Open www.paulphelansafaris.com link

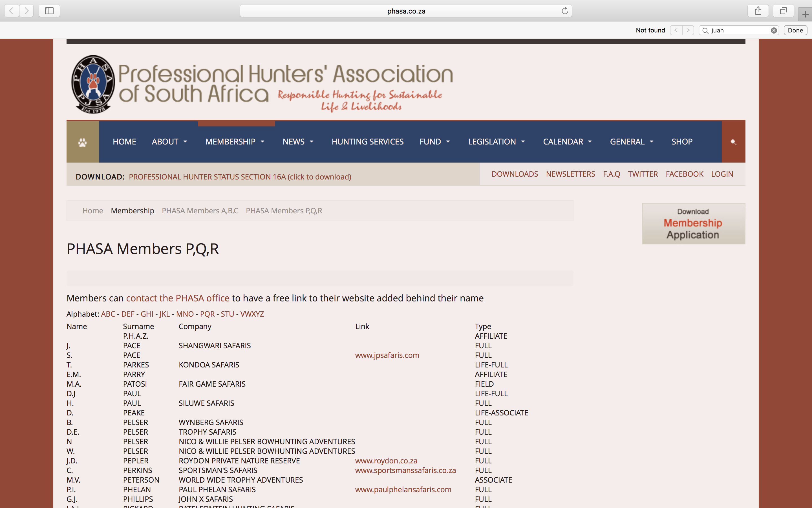[403, 490]
